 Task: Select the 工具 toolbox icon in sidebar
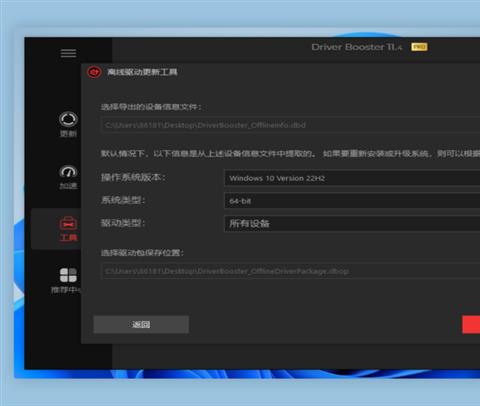(68, 223)
